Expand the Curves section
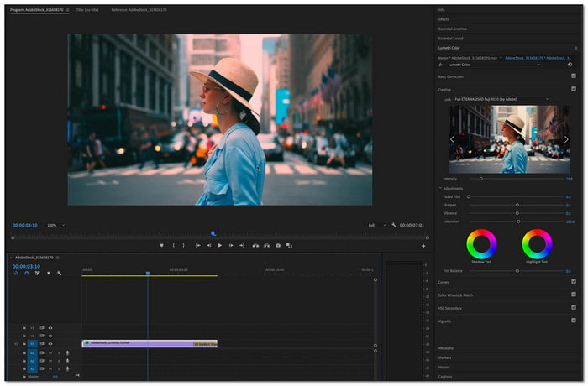Viewport: 588px width, 386px height. (444, 282)
